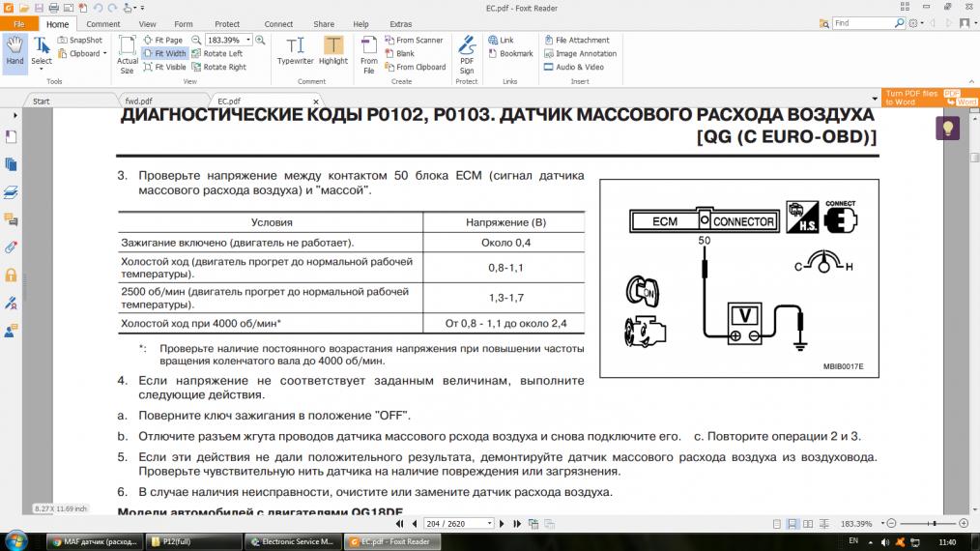Image resolution: width=980 pixels, height=551 pixels.
Task: Click the volume icon in system tray
Action: [x=885, y=542]
